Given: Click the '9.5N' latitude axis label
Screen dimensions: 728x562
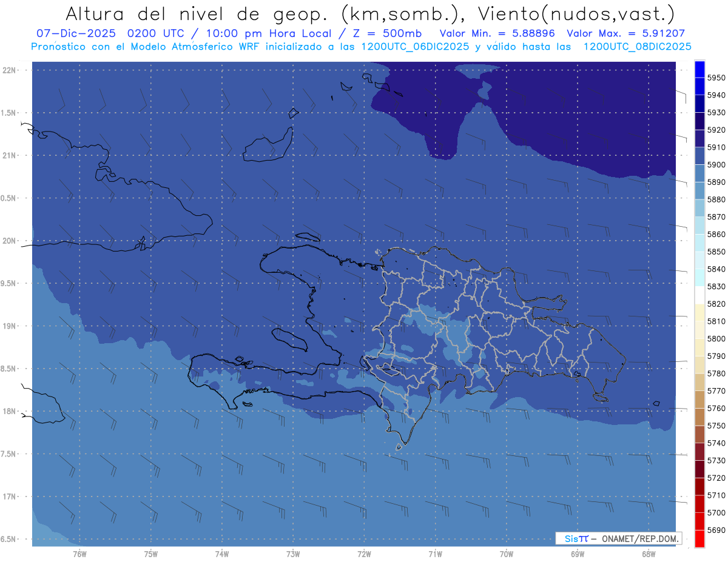Looking at the screenshot, I should click(9, 284).
